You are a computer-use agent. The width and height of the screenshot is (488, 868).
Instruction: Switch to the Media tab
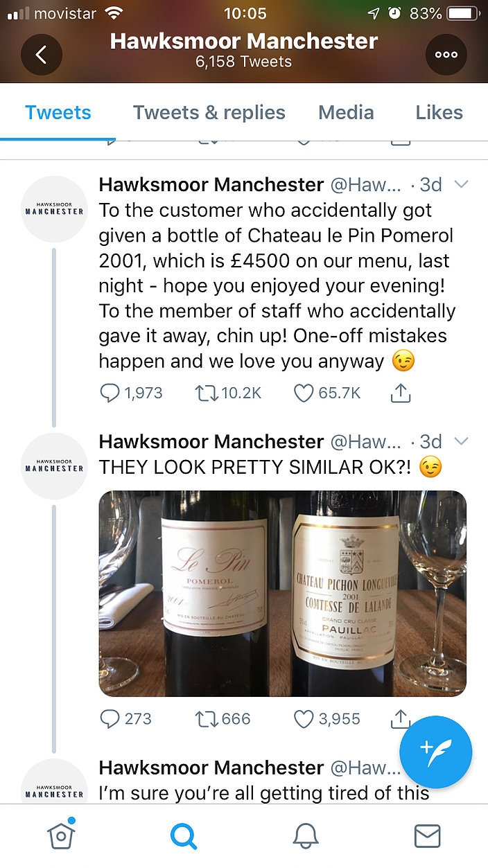[346, 112]
